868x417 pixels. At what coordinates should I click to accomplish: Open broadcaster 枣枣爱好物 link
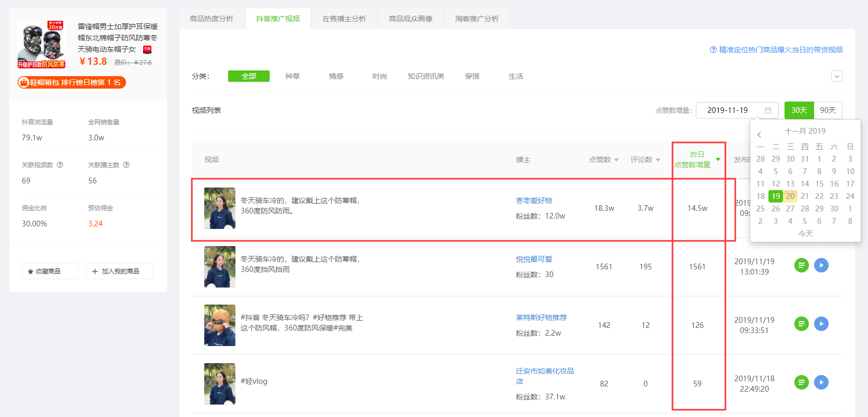pyautogui.click(x=534, y=200)
